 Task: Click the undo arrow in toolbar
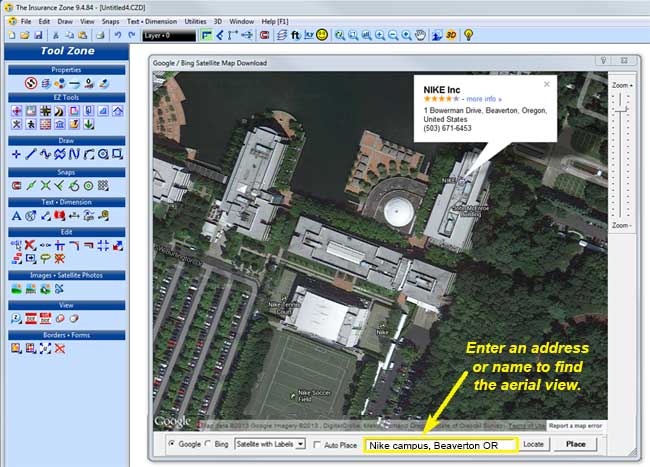pyautogui.click(x=118, y=35)
